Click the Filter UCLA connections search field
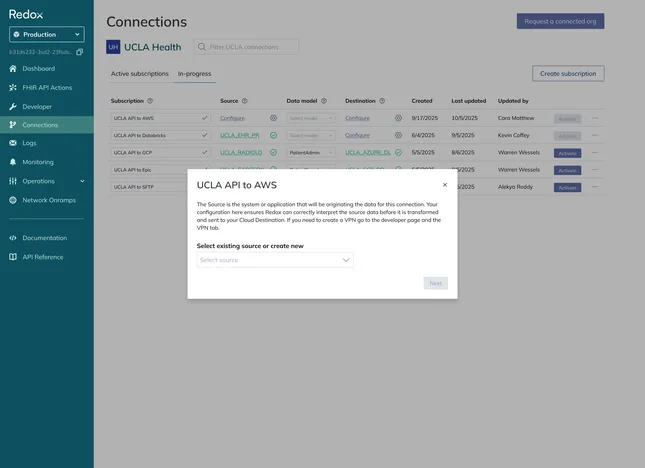Viewport: 645px width, 468px height. coord(247,47)
